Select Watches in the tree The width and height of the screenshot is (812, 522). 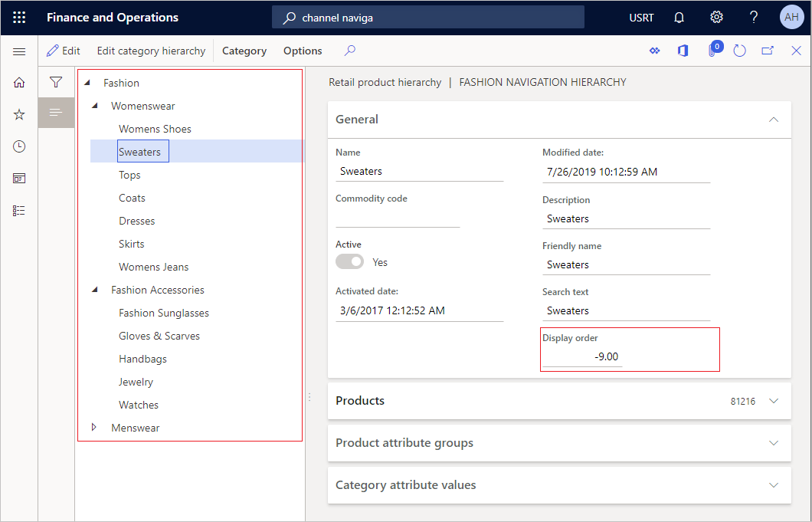tap(139, 405)
